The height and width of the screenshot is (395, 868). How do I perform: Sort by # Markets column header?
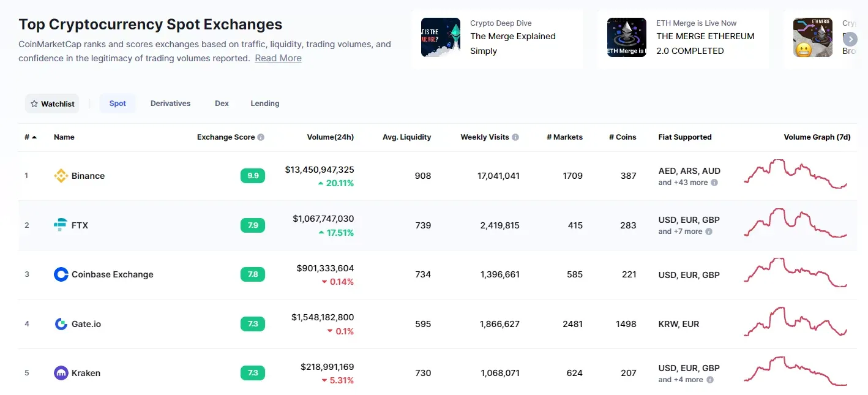pyautogui.click(x=564, y=137)
